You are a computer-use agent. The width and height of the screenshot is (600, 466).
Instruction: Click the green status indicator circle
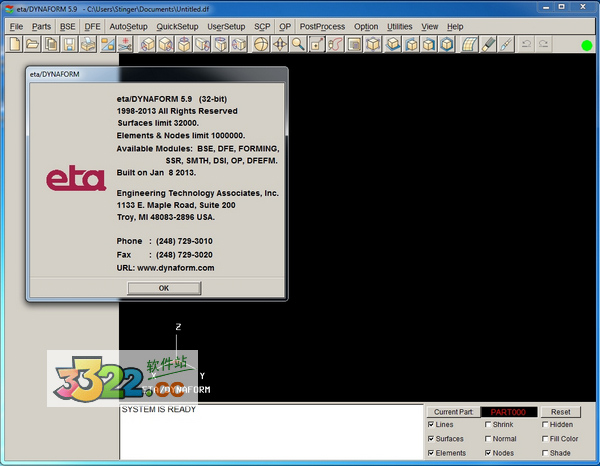(x=586, y=46)
